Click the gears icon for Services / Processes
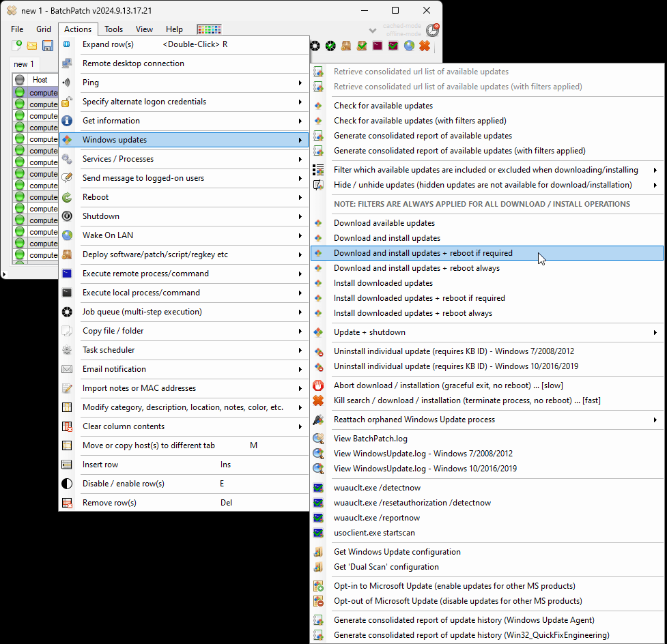667x644 pixels. (67, 159)
